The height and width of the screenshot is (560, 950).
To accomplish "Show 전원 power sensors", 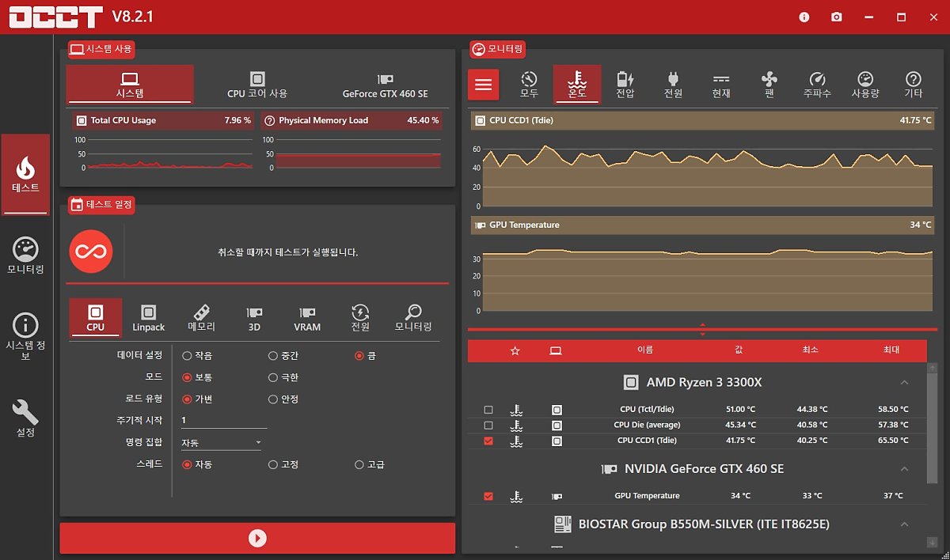I will (674, 85).
